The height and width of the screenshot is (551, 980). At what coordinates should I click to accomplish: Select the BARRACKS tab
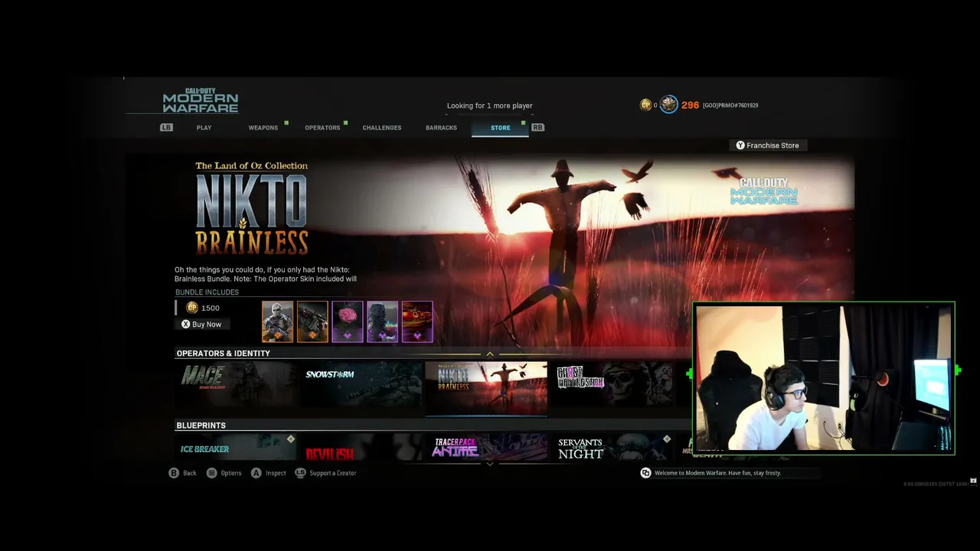coord(441,128)
